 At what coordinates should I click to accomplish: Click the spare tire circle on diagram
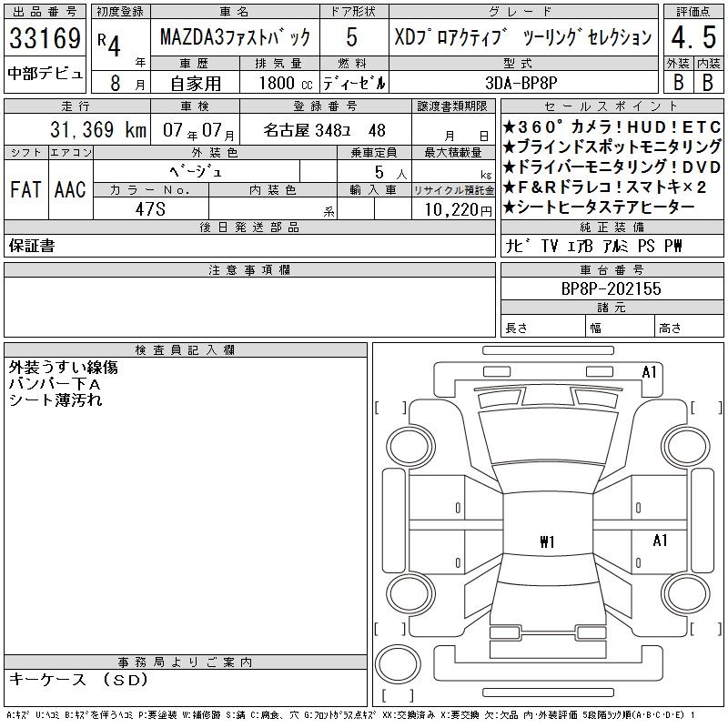(x=398, y=663)
